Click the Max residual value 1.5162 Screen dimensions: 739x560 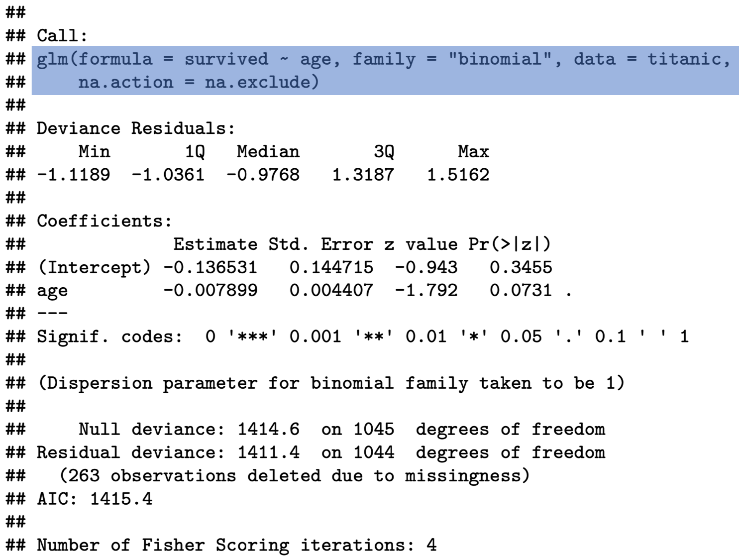458,175
